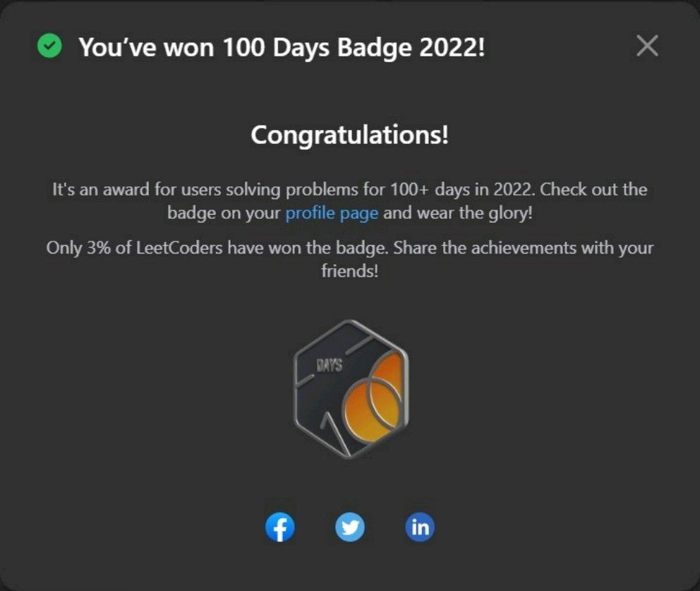Share the achievement on Twitter

pyautogui.click(x=349, y=527)
